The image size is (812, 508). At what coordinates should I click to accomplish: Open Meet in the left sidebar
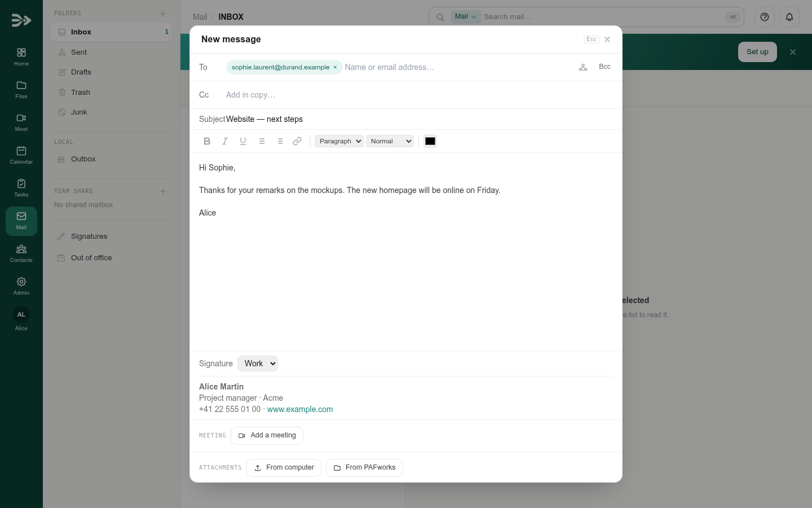point(21,122)
